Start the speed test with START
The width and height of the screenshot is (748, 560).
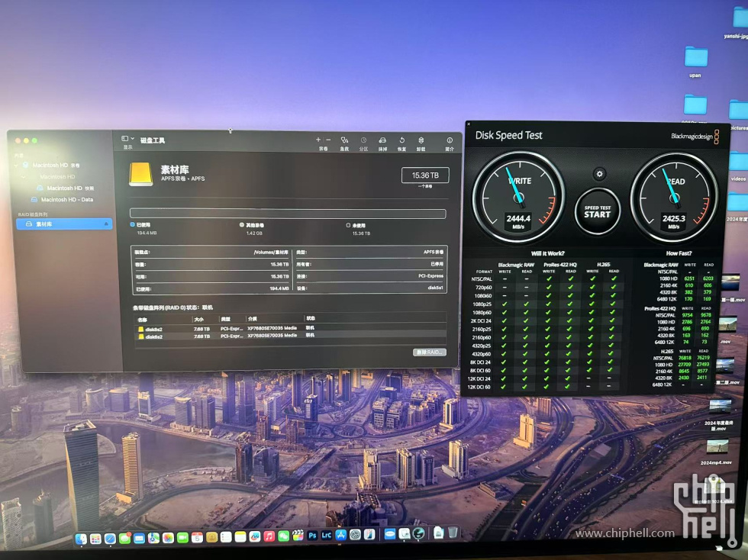597,211
